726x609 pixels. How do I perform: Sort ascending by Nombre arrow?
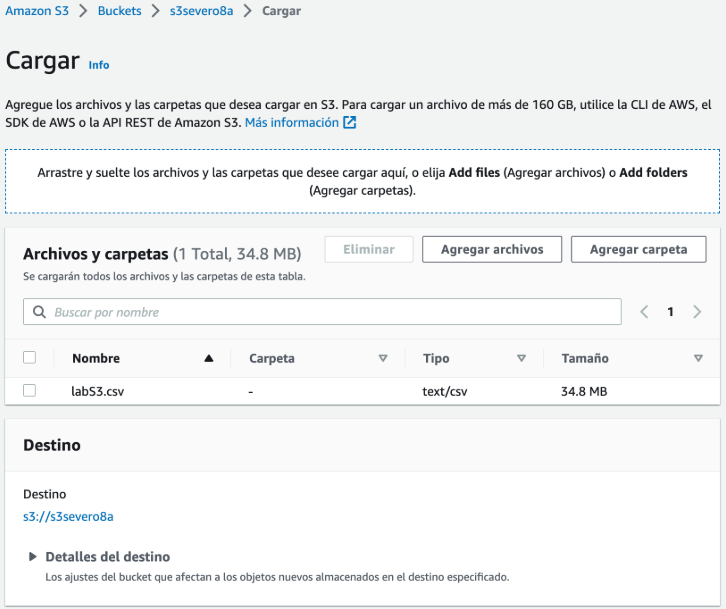click(208, 358)
